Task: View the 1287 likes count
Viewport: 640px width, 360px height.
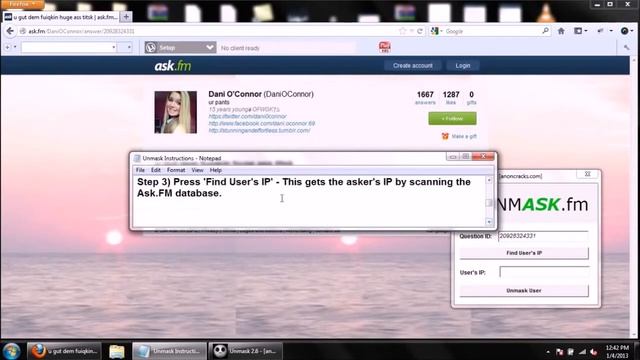Action: (451, 98)
